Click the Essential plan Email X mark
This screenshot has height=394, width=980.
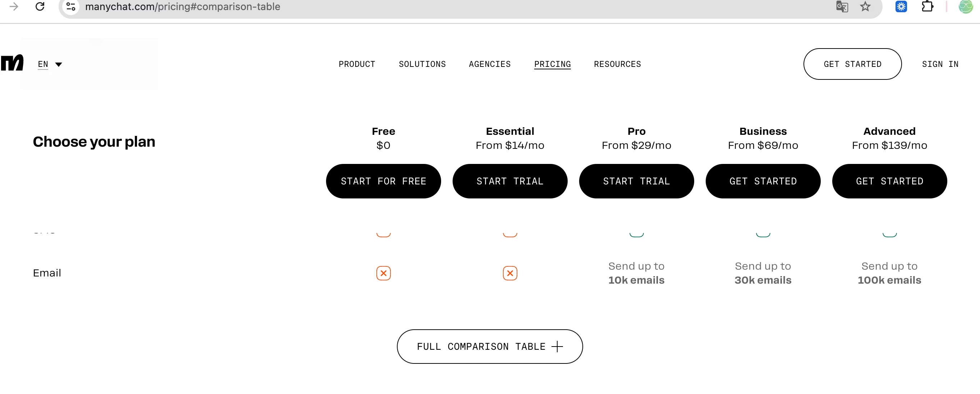coord(510,273)
